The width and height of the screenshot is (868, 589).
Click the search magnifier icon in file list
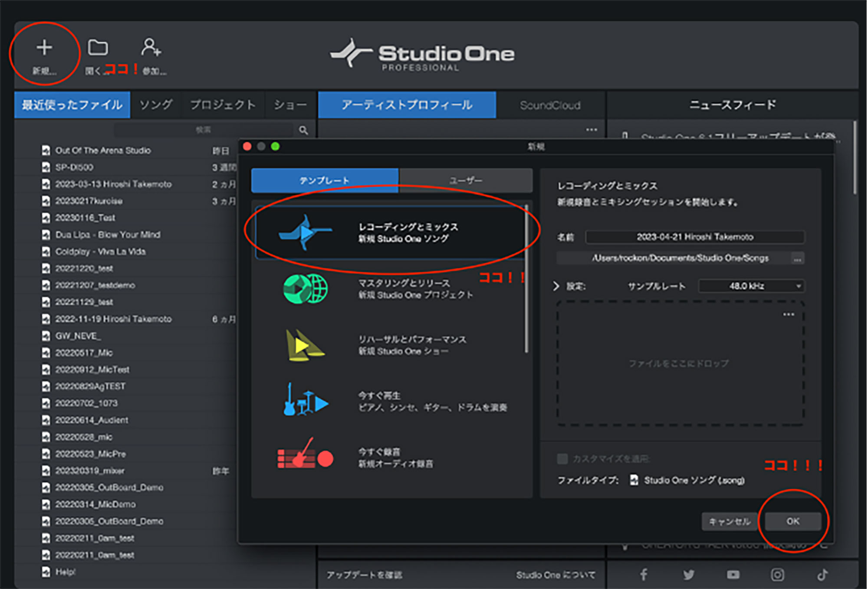303,130
